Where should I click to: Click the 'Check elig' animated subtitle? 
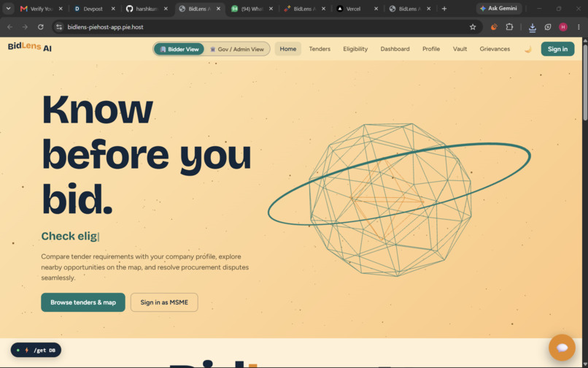coord(70,236)
